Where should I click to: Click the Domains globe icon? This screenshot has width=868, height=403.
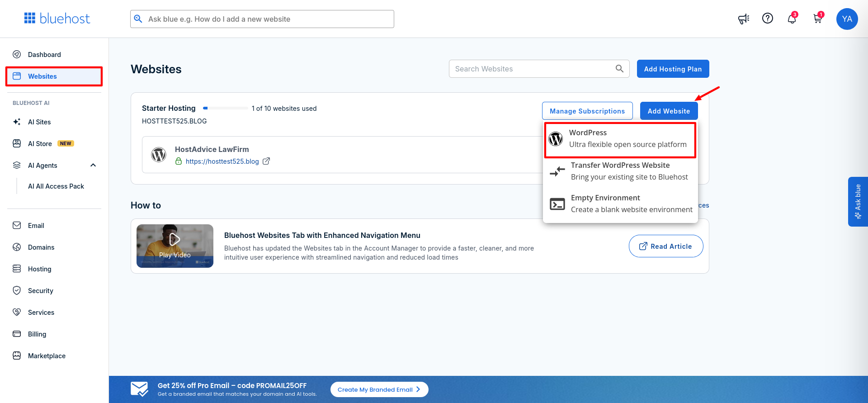click(x=17, y=247)
